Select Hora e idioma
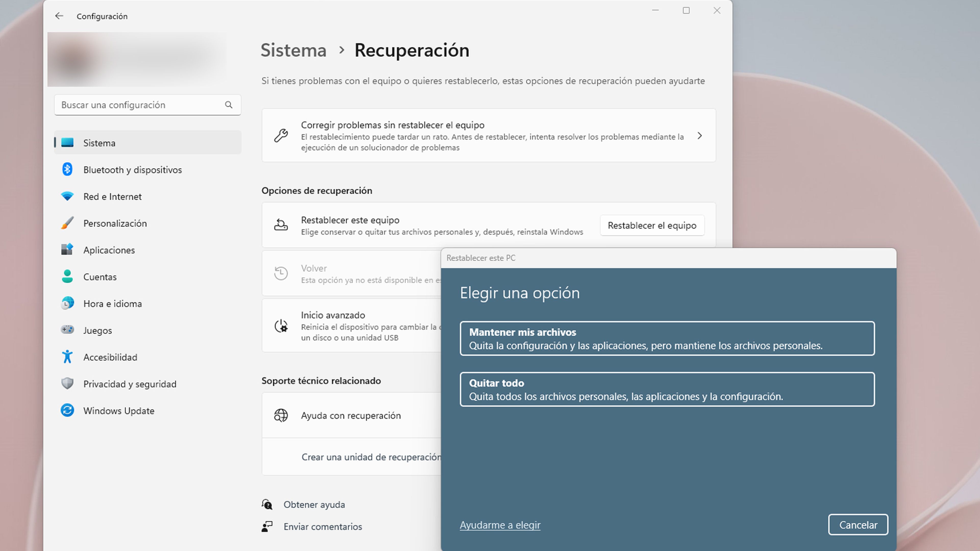This screenshot has height=551, width=980. pyautogui.click(x=148, y=304)
